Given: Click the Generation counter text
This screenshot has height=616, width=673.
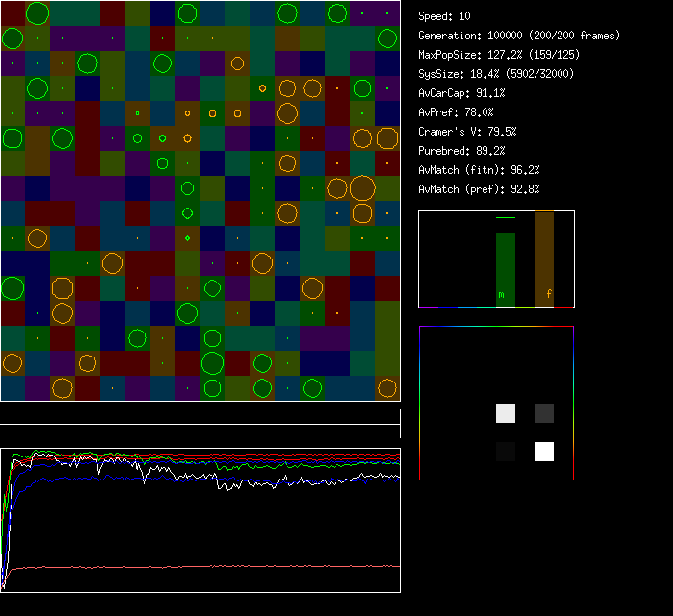Looking at the screenshot, I should pyautogui.click(x=518, y=36).
